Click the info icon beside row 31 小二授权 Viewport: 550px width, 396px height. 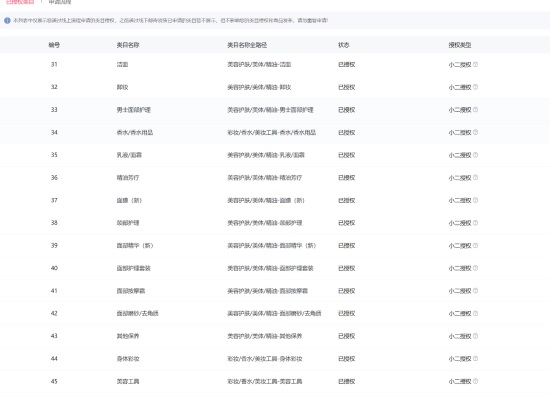pyautogui.click(x=475, y=65)
